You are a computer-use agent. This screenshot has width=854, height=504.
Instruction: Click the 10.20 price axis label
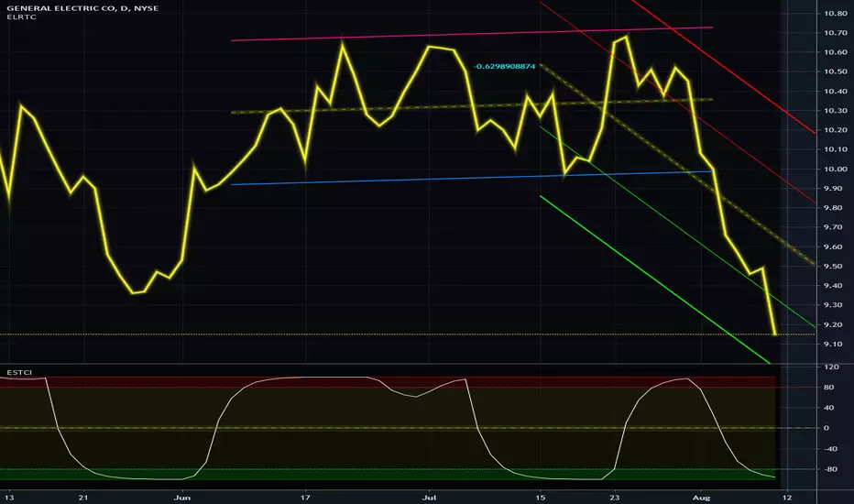point(835,130)
